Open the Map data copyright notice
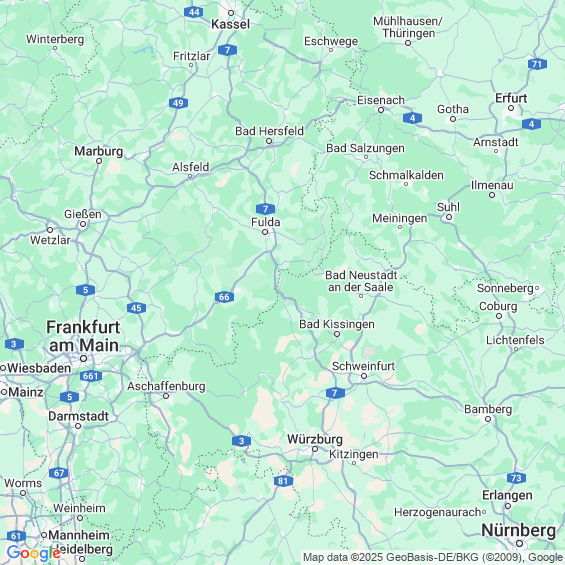 [x=433, y=557]
